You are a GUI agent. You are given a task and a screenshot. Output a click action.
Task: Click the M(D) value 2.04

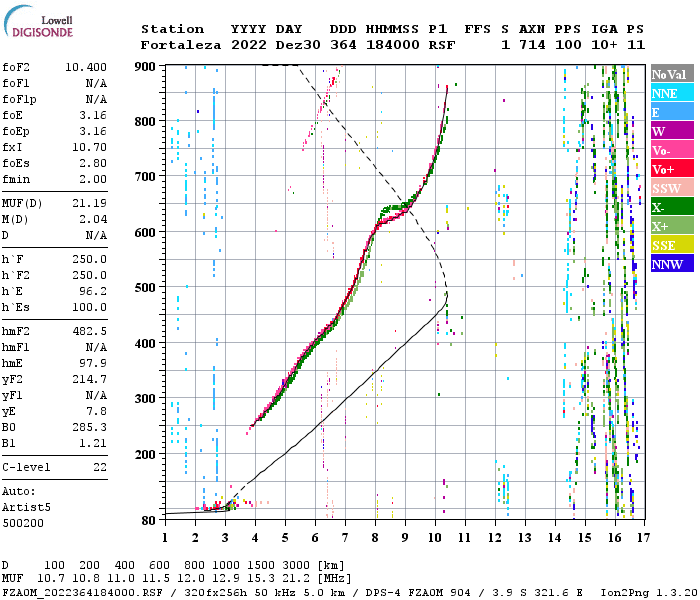tap(93, 219)
